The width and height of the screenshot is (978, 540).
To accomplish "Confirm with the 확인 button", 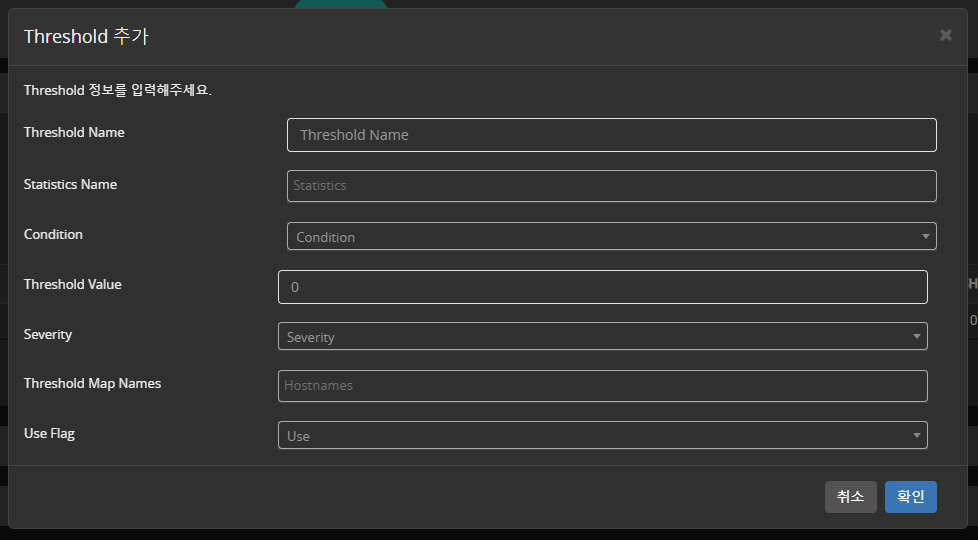I will 910,497.
